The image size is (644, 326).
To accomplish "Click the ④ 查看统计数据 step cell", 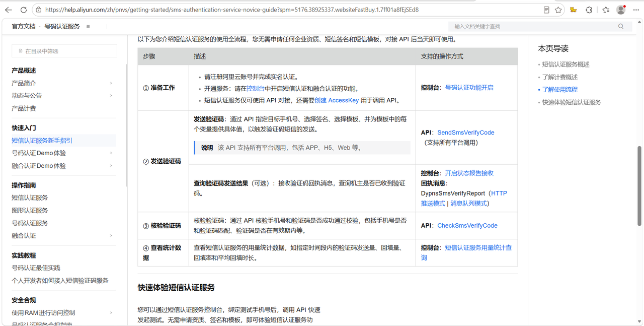I will (163, 252).
